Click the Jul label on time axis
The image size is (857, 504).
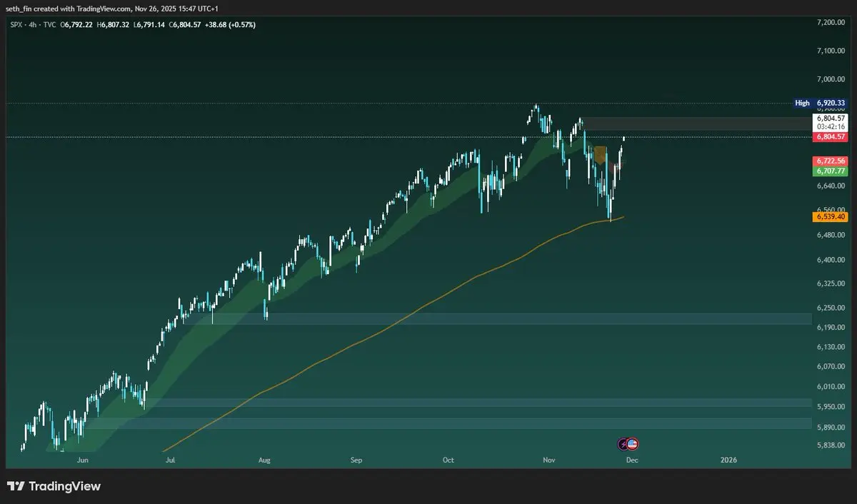pos(170,460)
